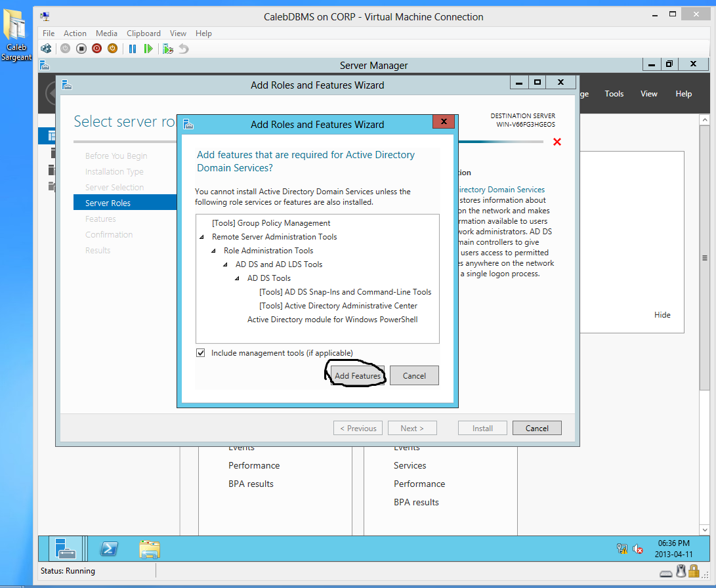The width and height of the screenshot is (716, 588).
Task: Click the Server Manager scrollbar down arrow
Action: tap(705, 530)
